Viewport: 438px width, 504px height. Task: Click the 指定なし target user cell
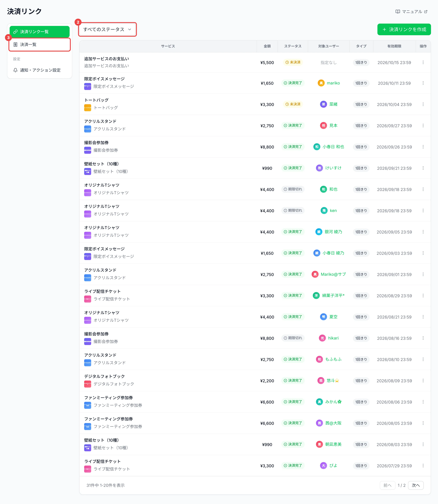click(328, 63)
